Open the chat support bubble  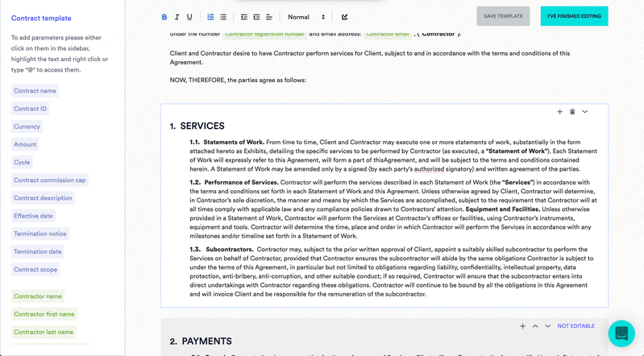[621, 333]
